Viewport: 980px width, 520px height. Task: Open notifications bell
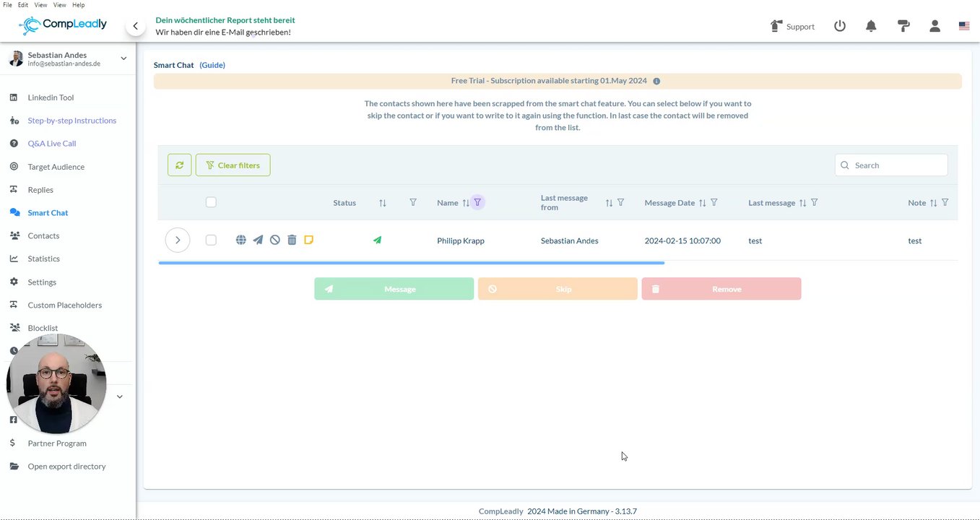tap(871, 26)
